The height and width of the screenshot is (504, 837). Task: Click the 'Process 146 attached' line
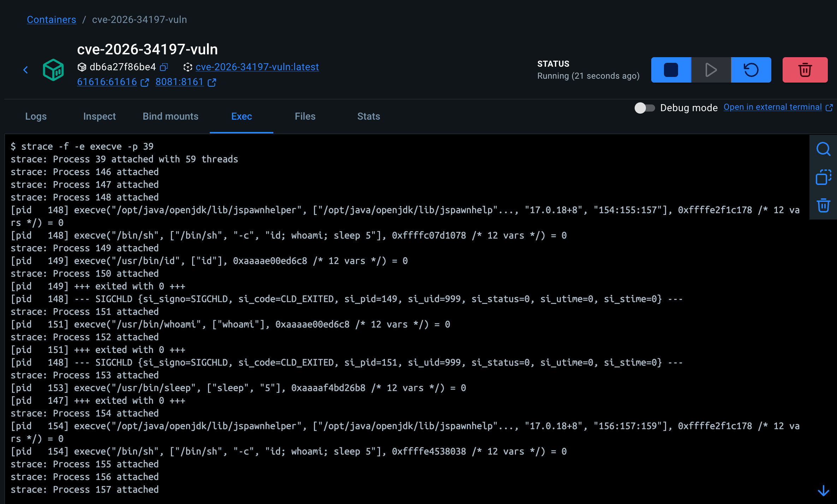tap(85, 172)
